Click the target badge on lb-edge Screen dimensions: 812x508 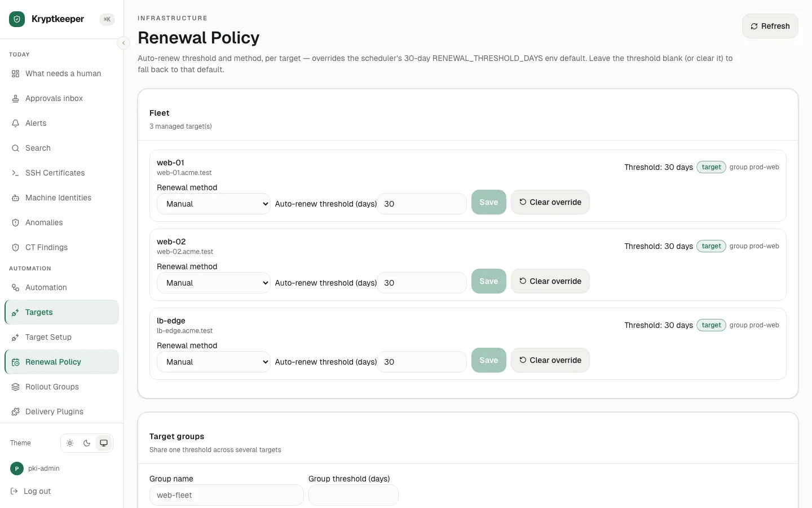click(712, 325)
